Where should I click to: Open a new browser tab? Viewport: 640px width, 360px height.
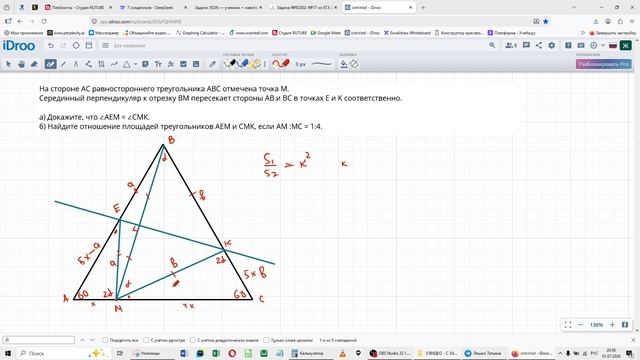(x=423, y=7)
